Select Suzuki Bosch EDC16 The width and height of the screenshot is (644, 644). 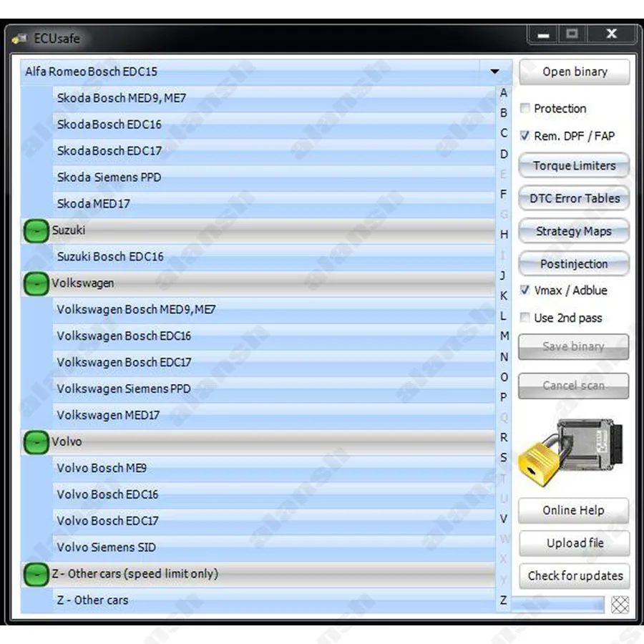(x=273, y=257)
